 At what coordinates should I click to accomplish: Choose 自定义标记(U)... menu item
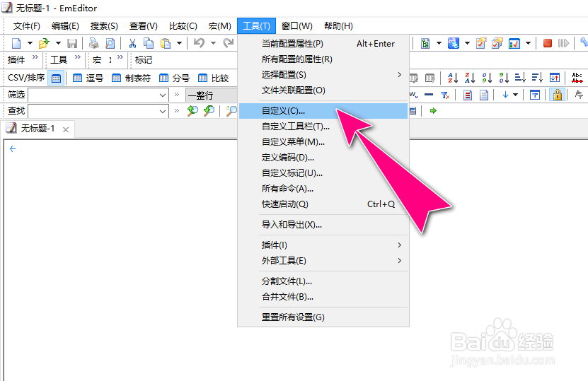pos(323,173)
